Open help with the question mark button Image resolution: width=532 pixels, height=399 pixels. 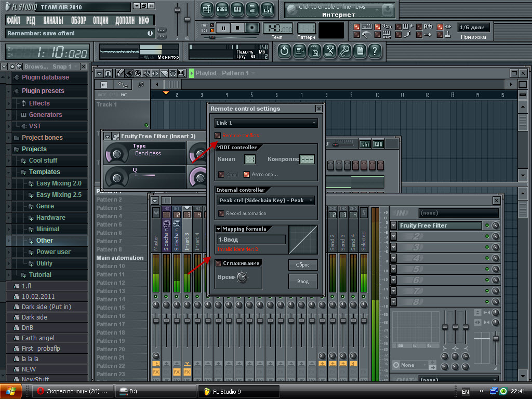tap(375, 51)
